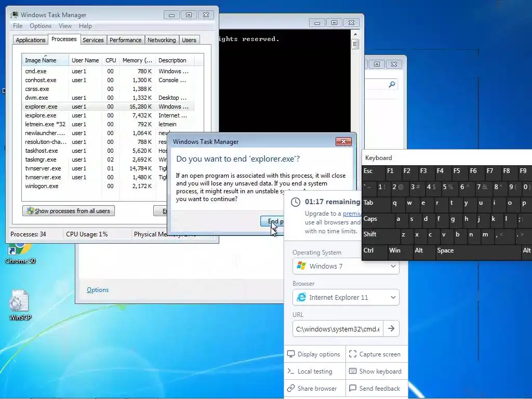Open the View menu in Task Manager
The height and width of the screenshot is (399, 532).
click(x=65, y=26)
